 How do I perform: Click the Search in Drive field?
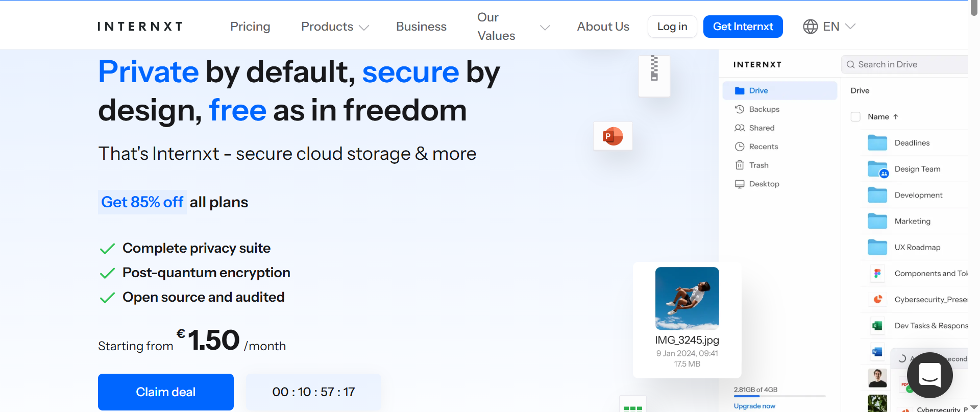906,64
